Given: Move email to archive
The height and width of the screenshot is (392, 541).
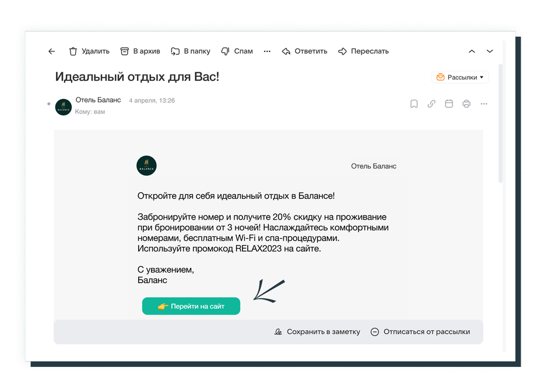Looking at the screenshot, I should click(x=140, y=51).
